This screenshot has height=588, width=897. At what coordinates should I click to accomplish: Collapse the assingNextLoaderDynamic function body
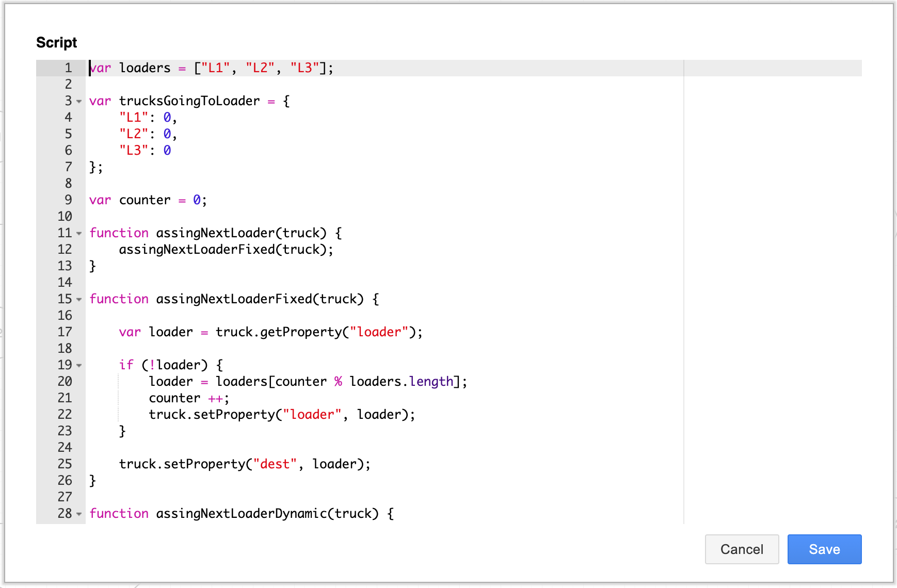[78, 514]
